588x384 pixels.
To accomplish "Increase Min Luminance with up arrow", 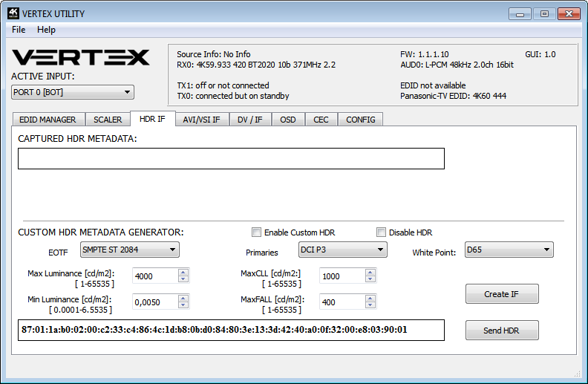I will click(x=183, y=299).
